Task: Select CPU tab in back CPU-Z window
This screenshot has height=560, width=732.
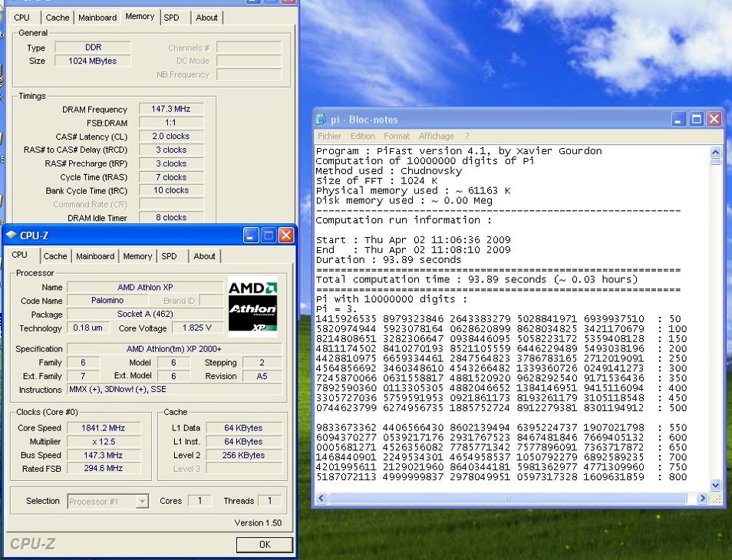Action: pos(21,18)
